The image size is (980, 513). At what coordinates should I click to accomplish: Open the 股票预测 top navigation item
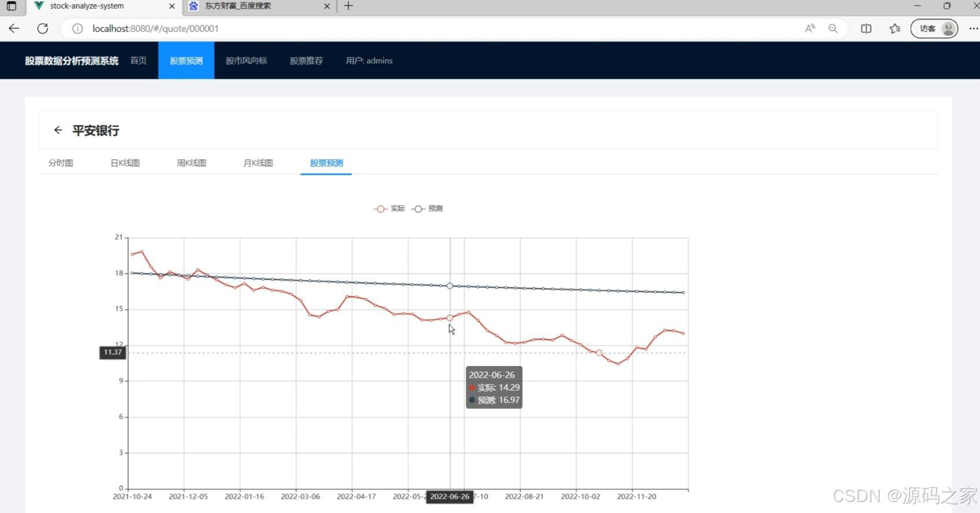[x=186, y=61]
